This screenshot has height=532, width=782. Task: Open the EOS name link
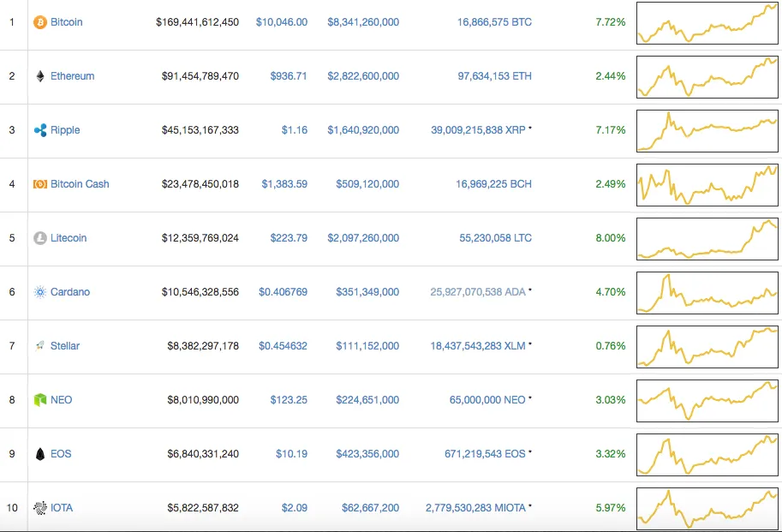(x=61, y=454)
